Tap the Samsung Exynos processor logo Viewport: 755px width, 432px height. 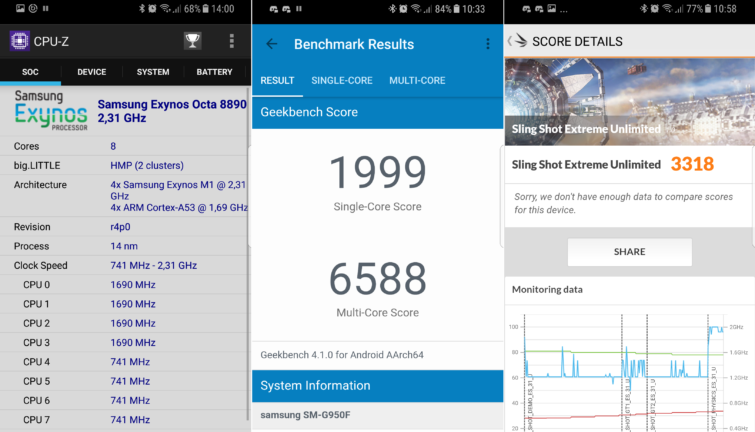(x=51, y=110)
